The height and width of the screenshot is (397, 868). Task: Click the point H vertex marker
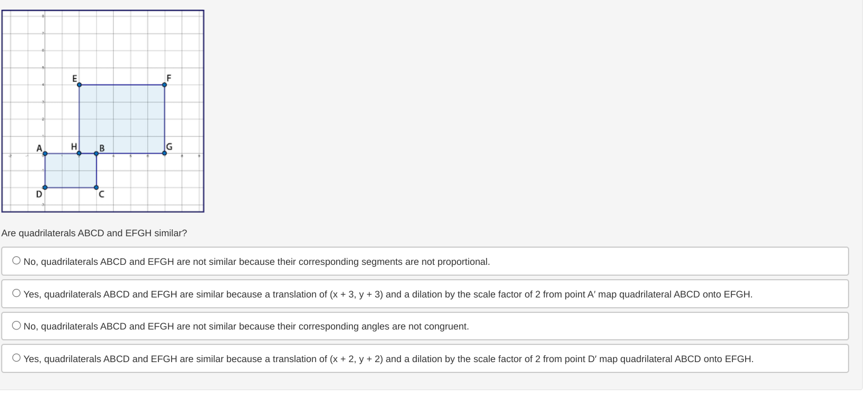pos(79,153)
